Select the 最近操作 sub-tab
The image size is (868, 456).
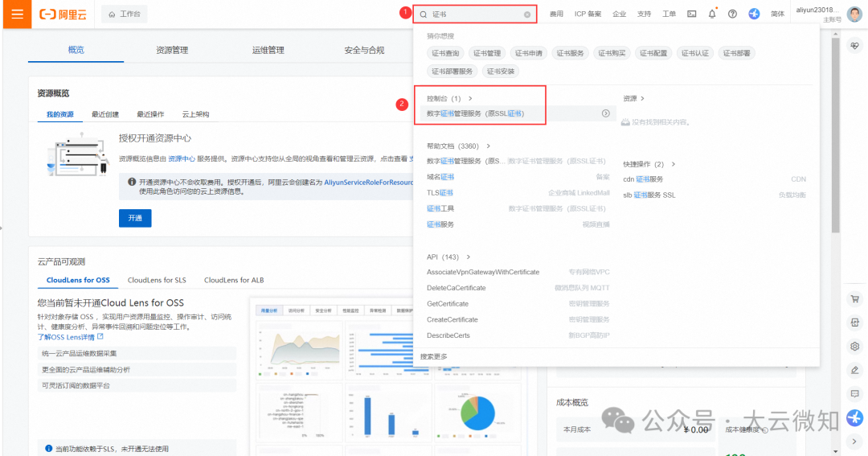[x=150, y=114]
